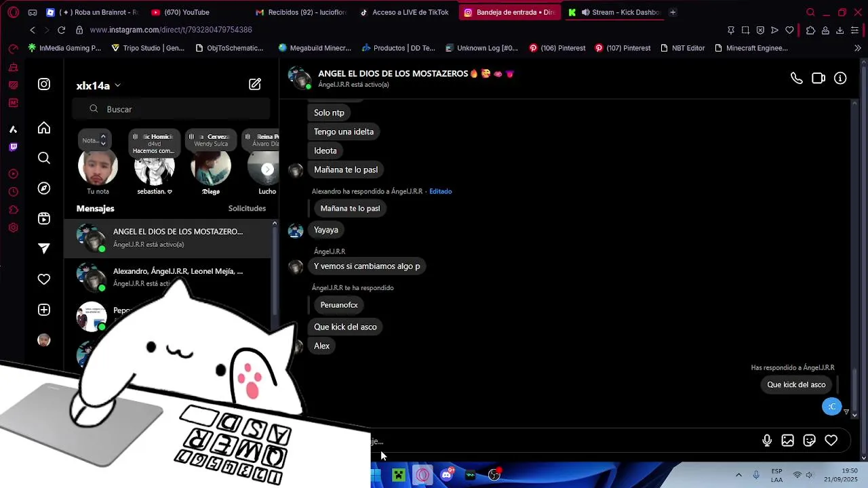
Task: Click the chat vertical scrollbar
Action: click(x=854, y=391)
